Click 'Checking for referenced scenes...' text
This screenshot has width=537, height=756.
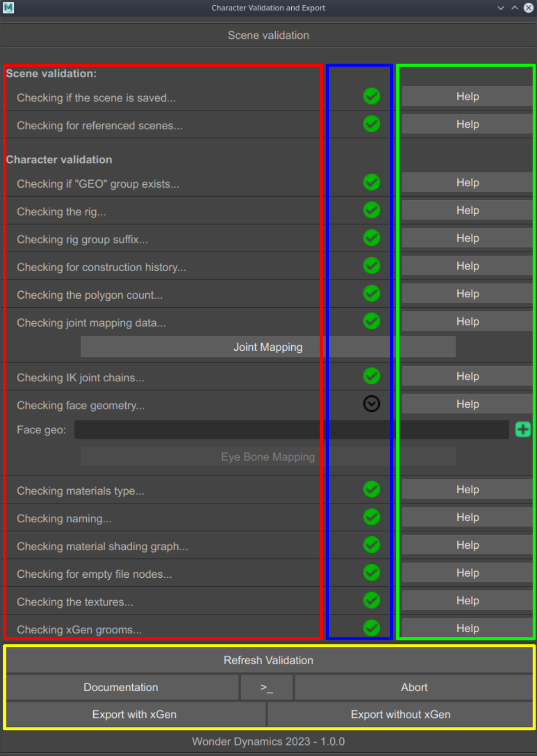click(99, 126)
